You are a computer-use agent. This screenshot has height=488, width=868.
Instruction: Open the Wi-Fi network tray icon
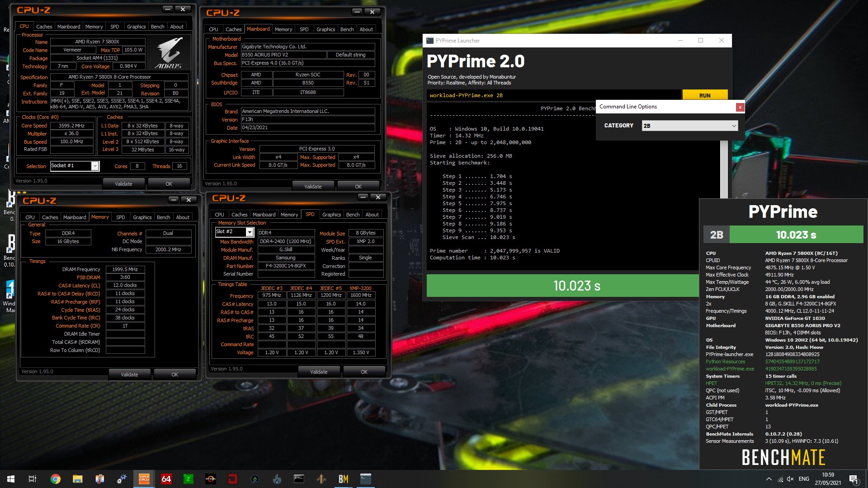tap(780, 479)
